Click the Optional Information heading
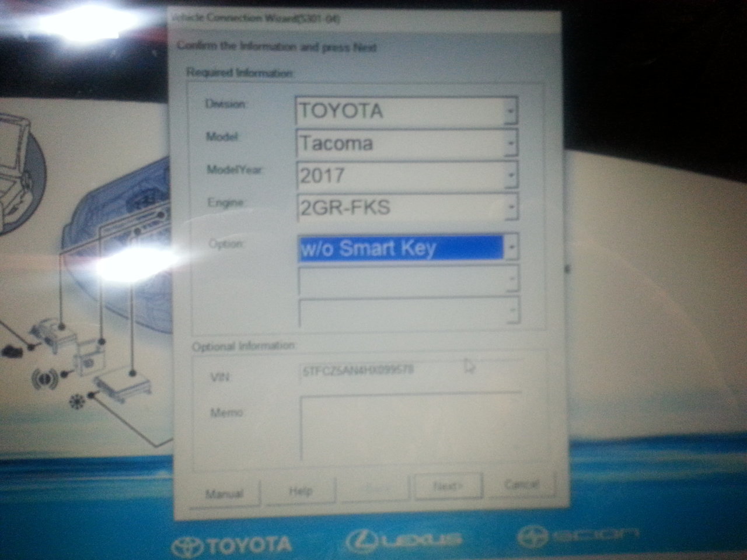The height and width of the screenshot is (560, 747). (x=244, y=346)
